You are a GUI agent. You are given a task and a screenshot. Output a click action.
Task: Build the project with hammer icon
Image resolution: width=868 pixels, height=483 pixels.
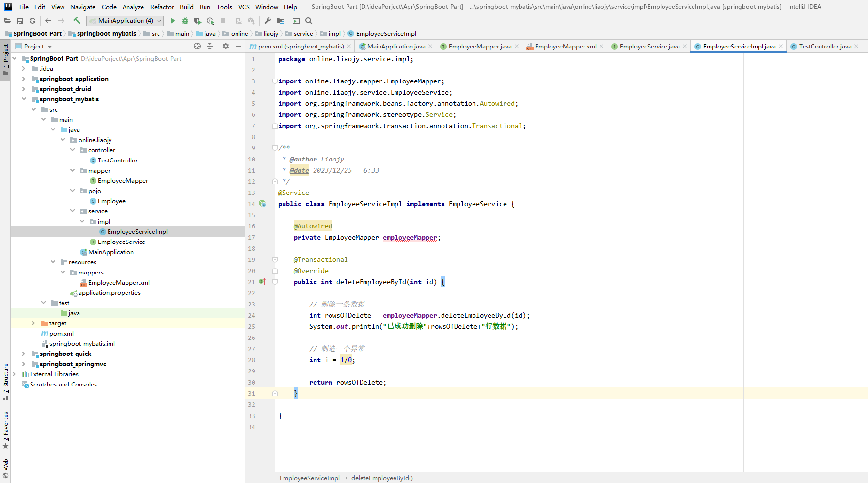tap(77, 21)
